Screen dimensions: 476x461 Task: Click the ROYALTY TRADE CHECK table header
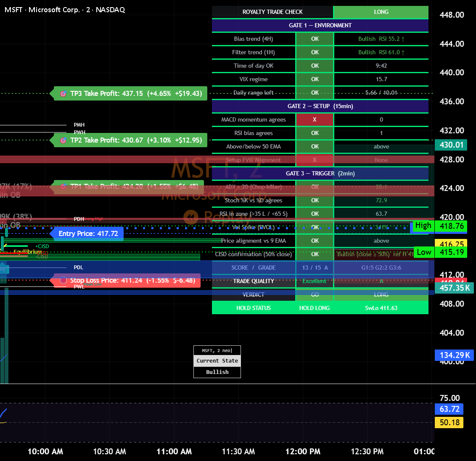[272, 12]
